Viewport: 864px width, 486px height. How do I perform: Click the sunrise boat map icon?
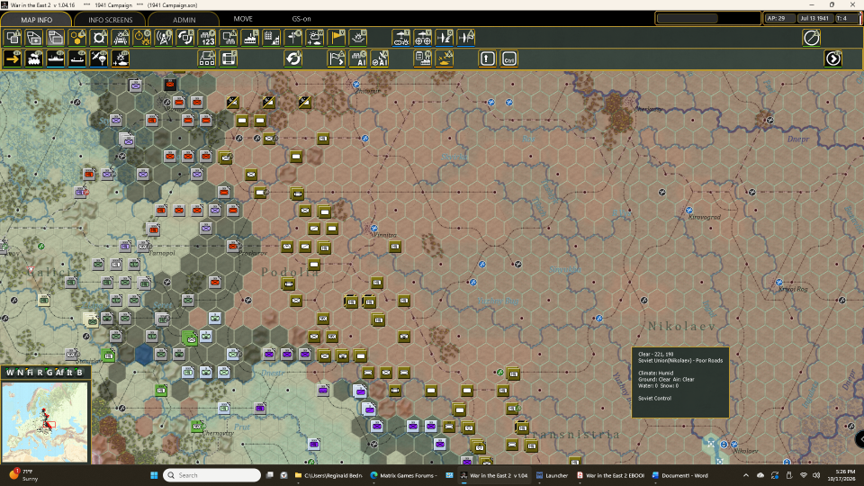pos(358,38)
